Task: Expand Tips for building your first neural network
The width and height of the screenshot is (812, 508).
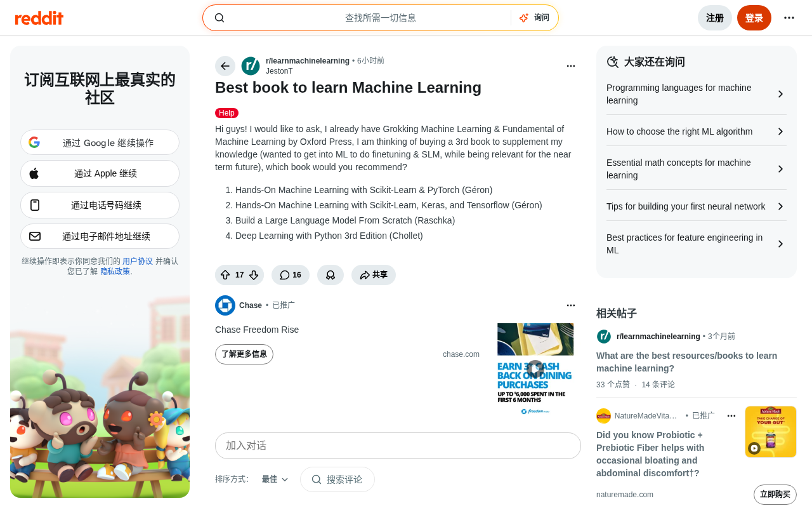Action: coord(697,206)
